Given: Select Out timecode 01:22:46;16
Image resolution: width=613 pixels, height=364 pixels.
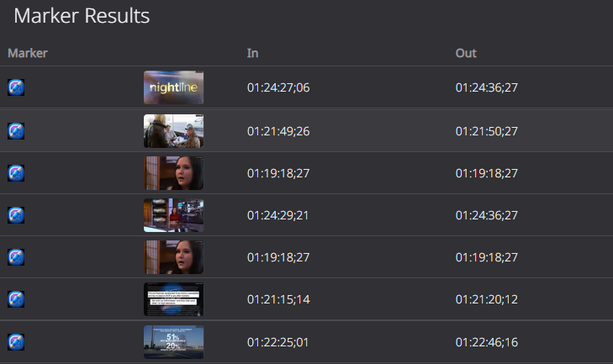Looking at the screenshot, I should tap(487, 342).
